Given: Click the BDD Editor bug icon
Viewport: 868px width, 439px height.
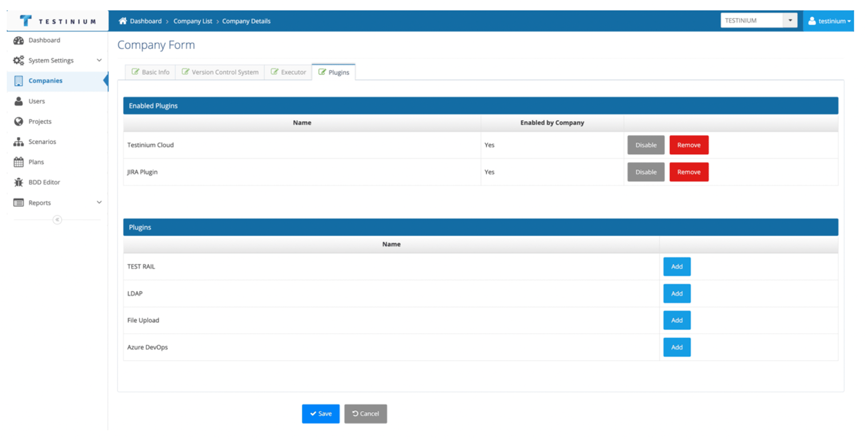Looking at the screenshot, I should (18, 183).
